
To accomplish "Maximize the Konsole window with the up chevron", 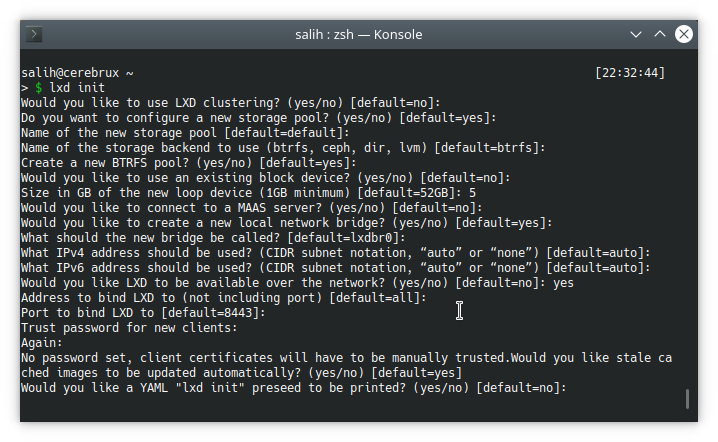I will 659,34.
